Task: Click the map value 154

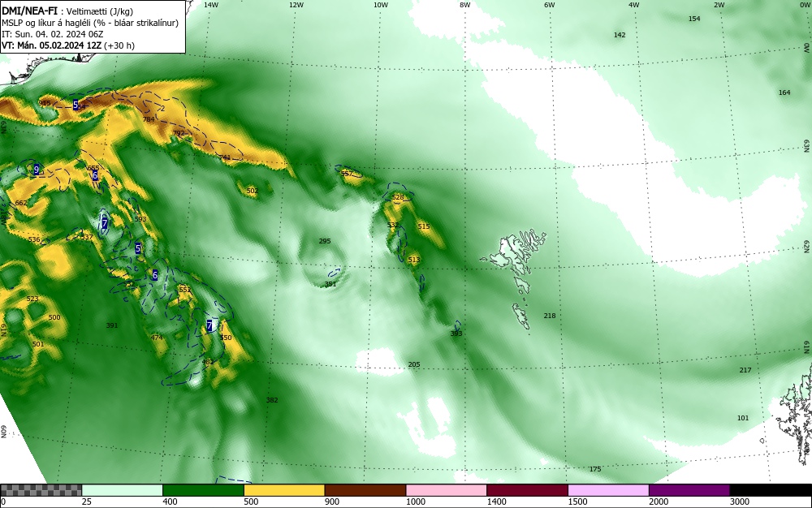Action: (694, 19)
